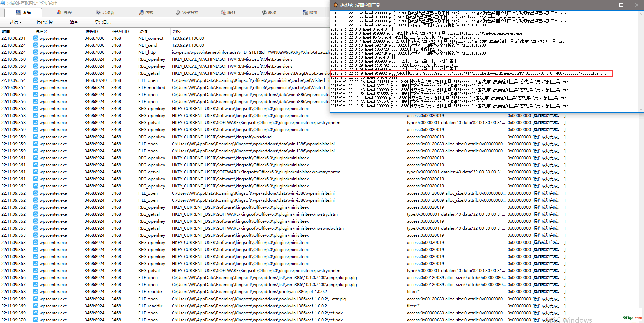Image resolution: width=644 pixels, height=323 pixels.
Task: Click wpscenter.exe icon in the NET_connect row
Action: click(x=36, y=38)
